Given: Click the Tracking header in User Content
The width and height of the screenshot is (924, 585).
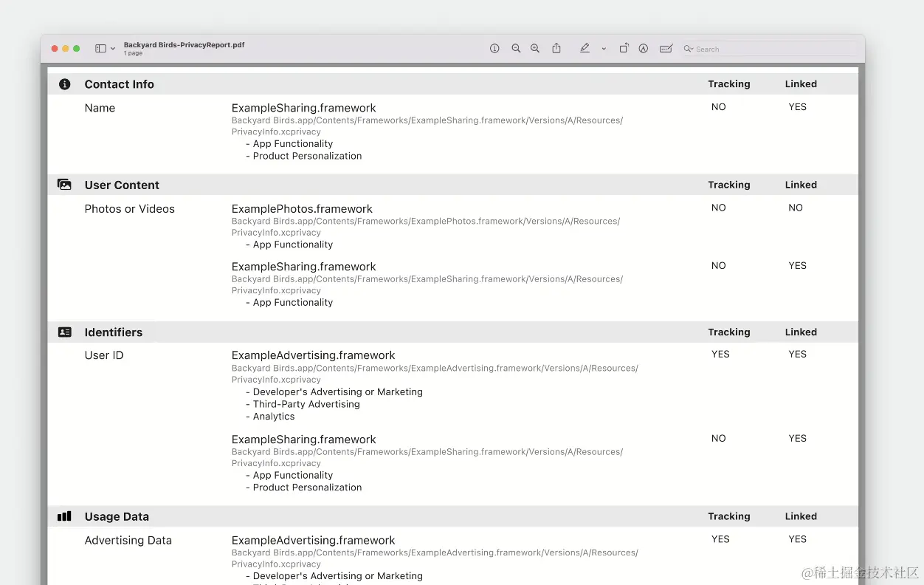Looking at the screenshot, I should coord(729,185).
